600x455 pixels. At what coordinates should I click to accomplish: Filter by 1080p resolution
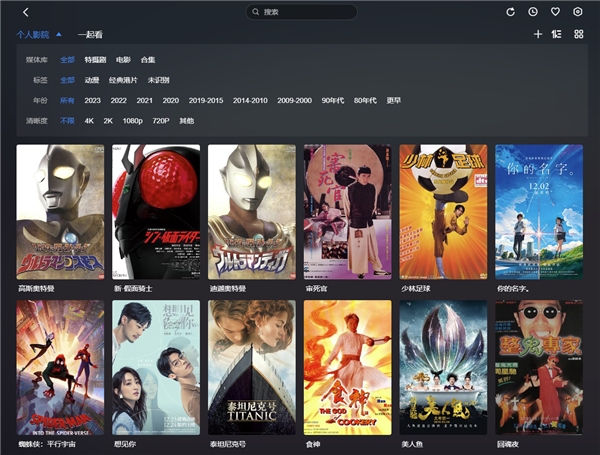click(132, 121)
